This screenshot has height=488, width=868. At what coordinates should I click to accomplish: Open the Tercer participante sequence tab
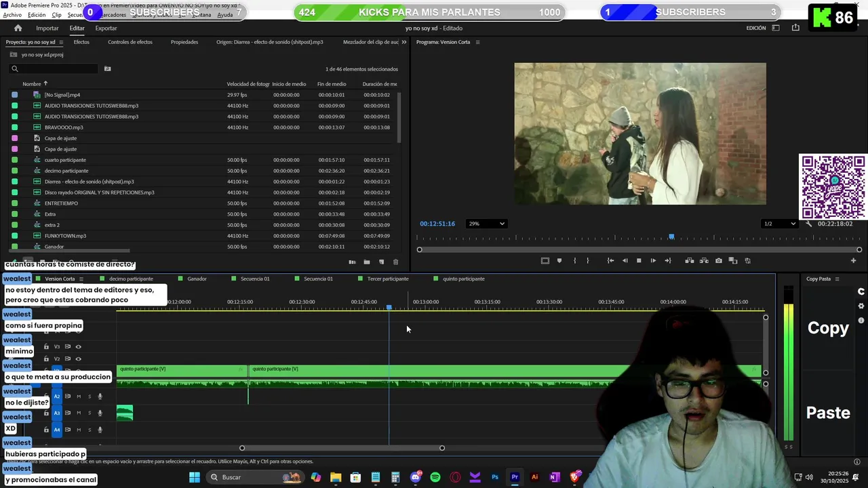388,279
